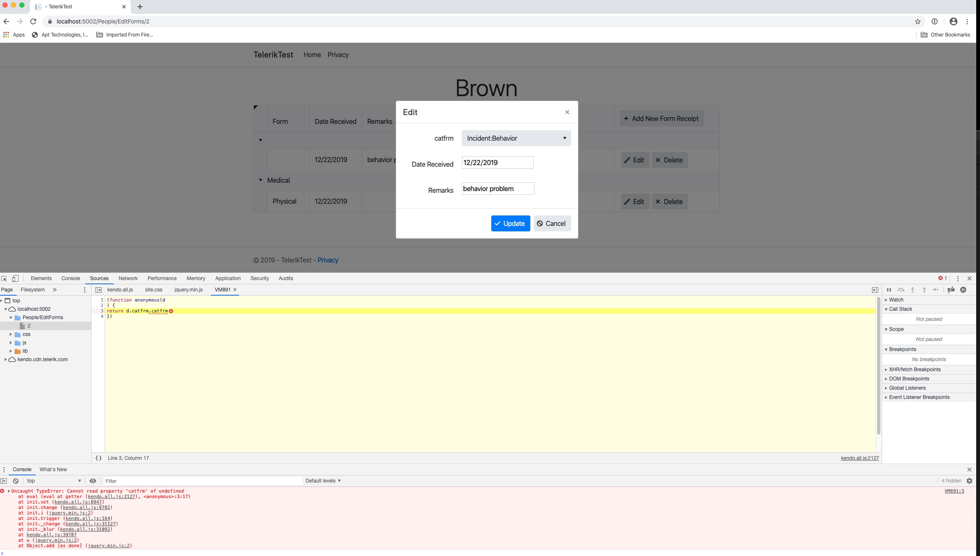Open the catfrm dropdown list
This screenshot has height=556, width=980.
[516, 138]
